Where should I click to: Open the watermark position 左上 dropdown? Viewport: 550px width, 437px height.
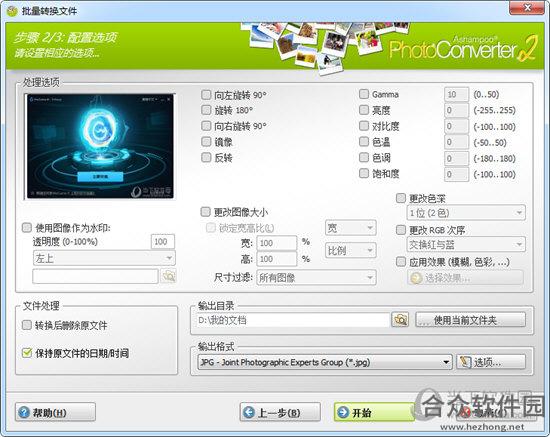click(104, 258)
